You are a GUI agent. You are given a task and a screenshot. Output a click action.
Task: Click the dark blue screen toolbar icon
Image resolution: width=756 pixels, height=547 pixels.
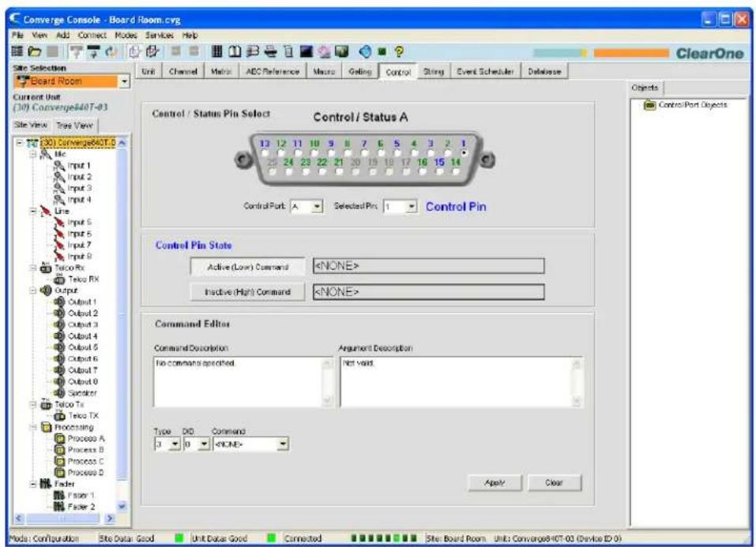(x=306, y=51)
